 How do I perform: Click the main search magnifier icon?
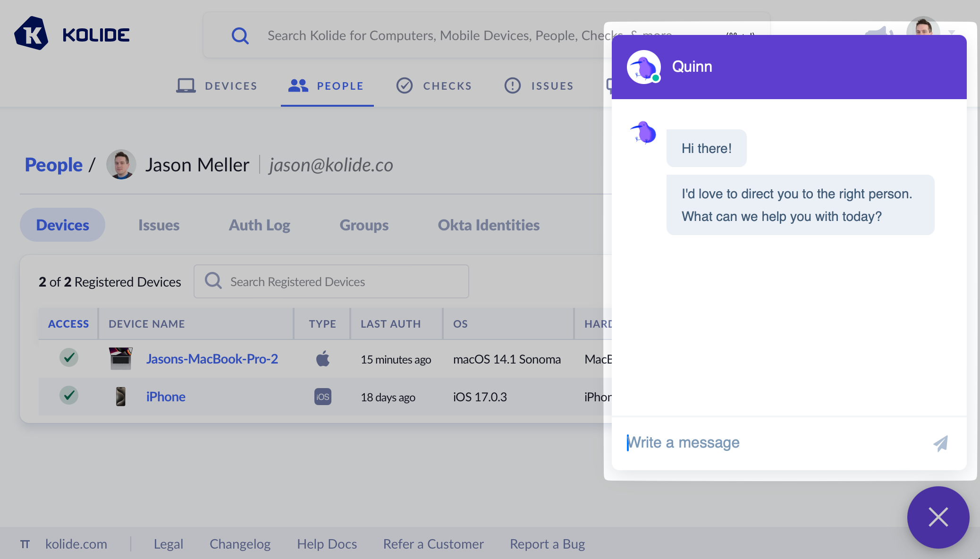pos(240,35)
